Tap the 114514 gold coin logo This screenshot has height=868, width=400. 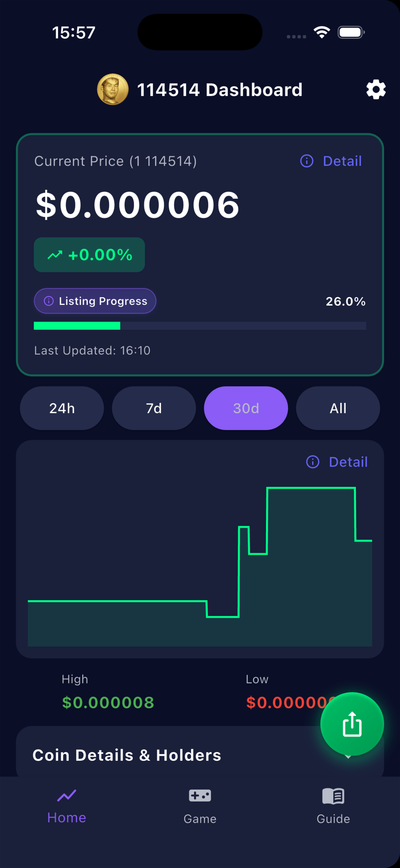[113, 89]
